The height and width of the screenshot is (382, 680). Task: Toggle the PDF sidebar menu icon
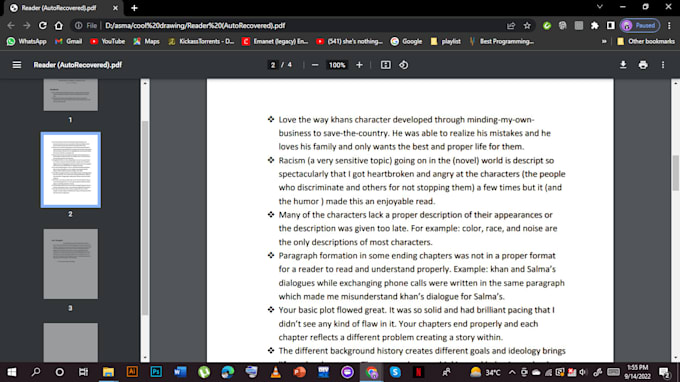pos(16,65)
